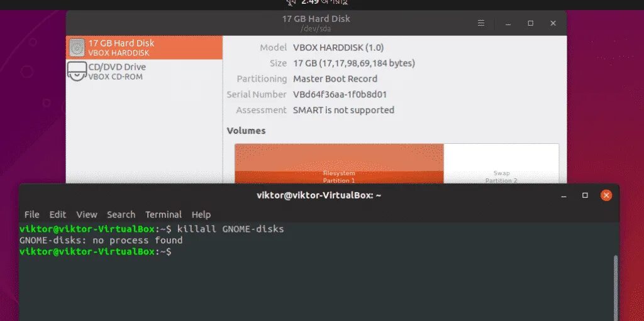Click the CD/DVD Drive icon

pyautogui.click(x=77, y=72)
